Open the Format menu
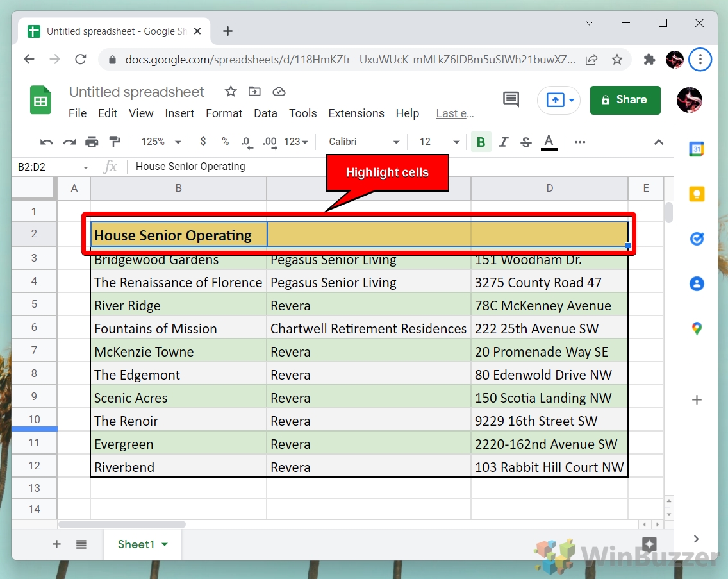Viewport: 728px width, 579px height. tap(224, 113)
